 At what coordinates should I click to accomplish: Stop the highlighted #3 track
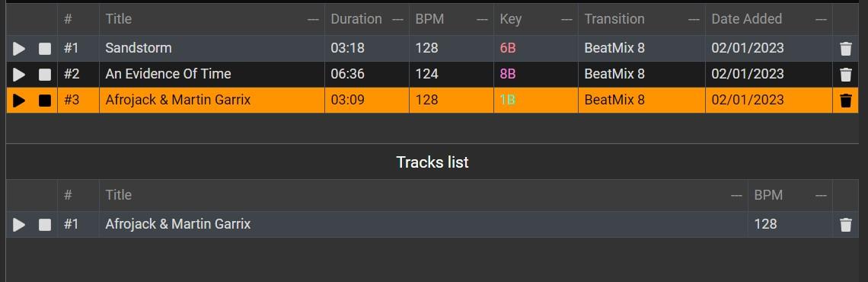pos(45,101)
